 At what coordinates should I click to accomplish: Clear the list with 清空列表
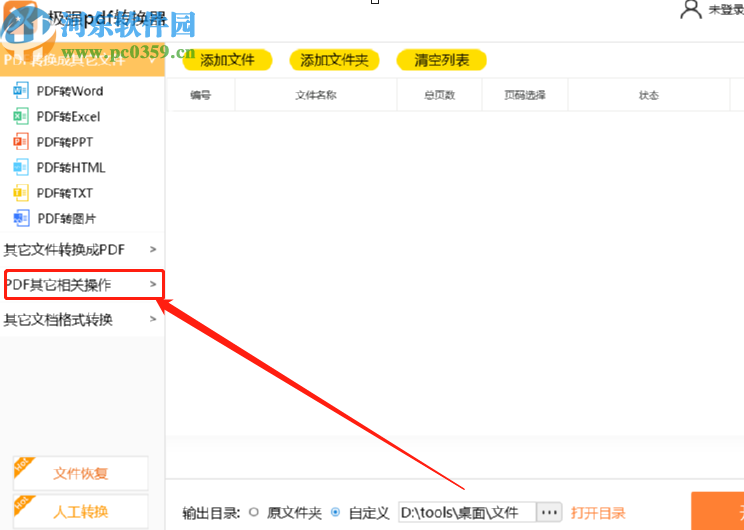(x=442, y=60)
